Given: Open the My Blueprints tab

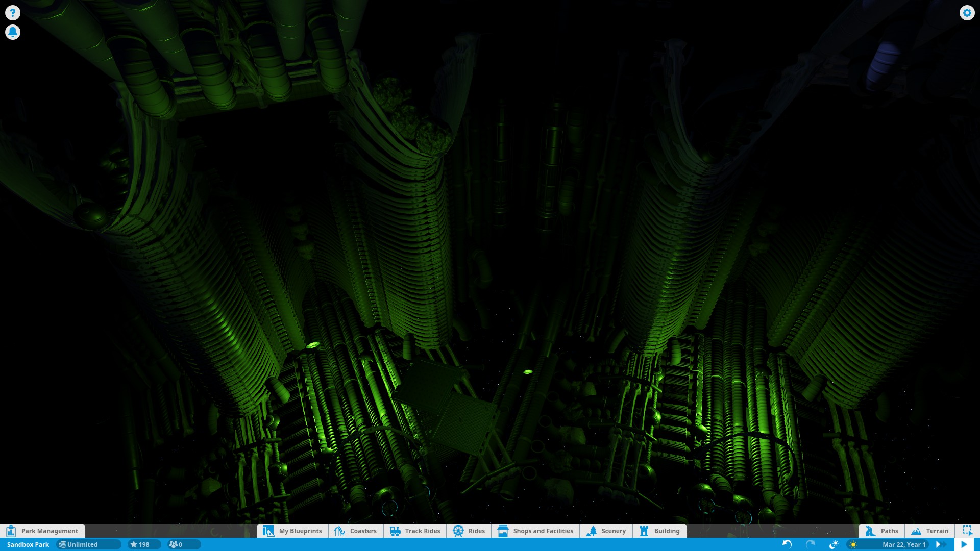Looking at the screenshot, I should click(292, 531).
